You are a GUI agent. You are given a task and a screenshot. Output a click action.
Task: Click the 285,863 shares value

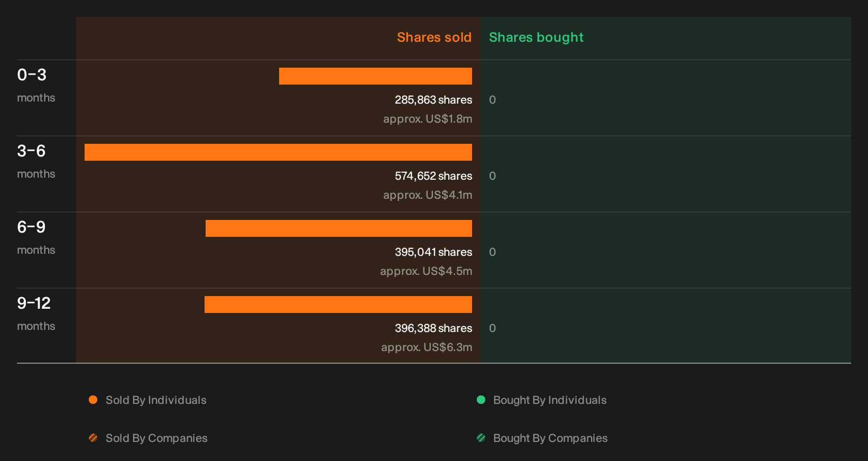(433, 100)
